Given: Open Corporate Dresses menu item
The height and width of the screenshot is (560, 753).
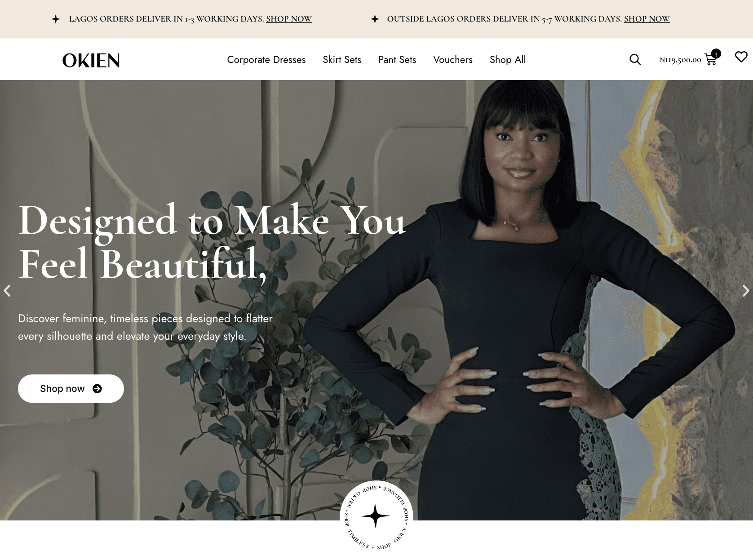Looking at the screenshot, I should click(266, 60).
